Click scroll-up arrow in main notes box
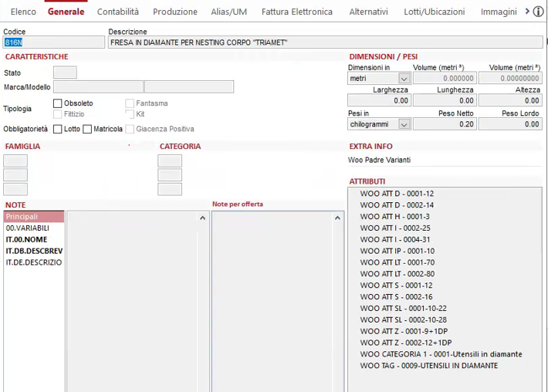This screenshot has width=548, height=392. point(203,218)
